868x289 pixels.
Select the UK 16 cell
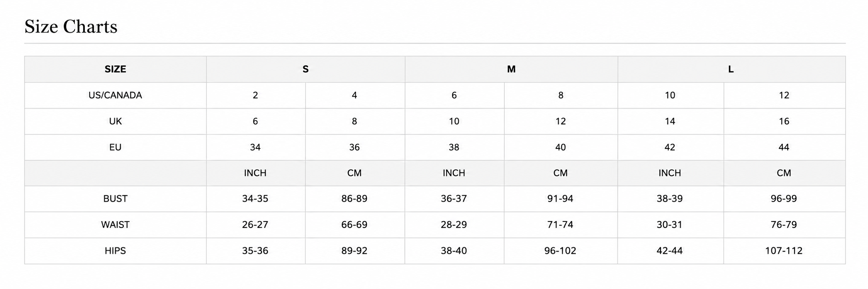[784, 121]
